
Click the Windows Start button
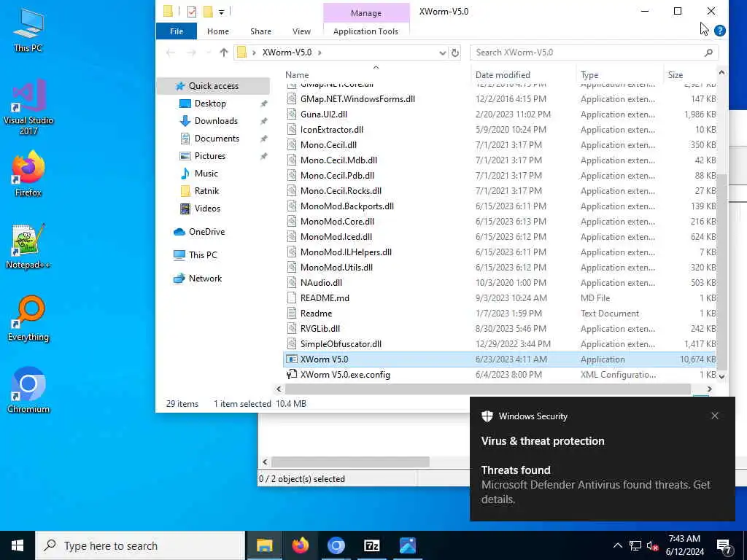18,545
